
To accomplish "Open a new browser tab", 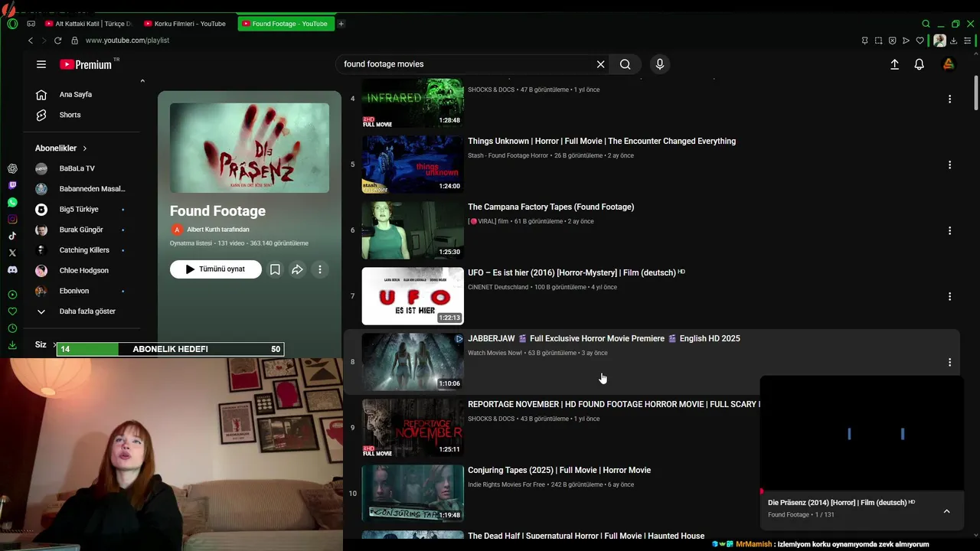I will (341, 24).
